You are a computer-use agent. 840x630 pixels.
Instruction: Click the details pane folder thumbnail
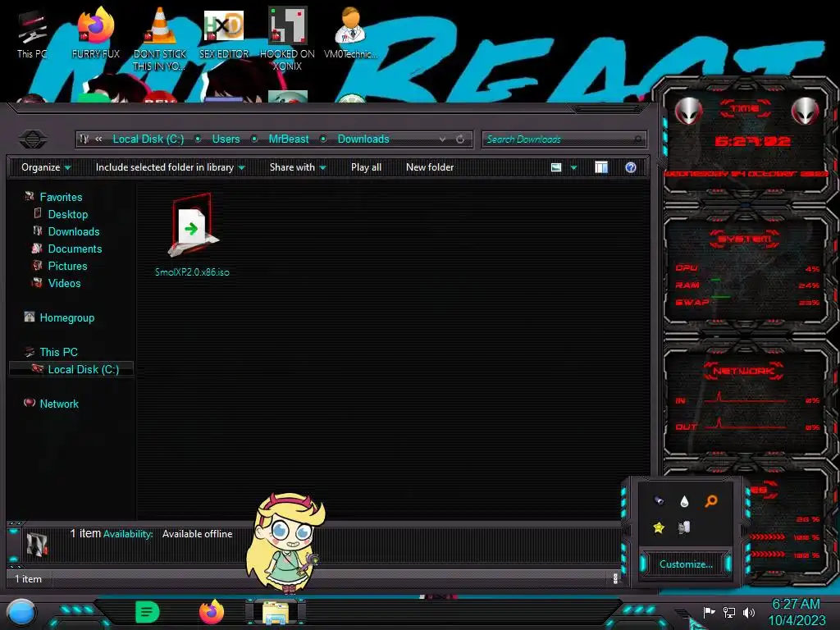37,544
